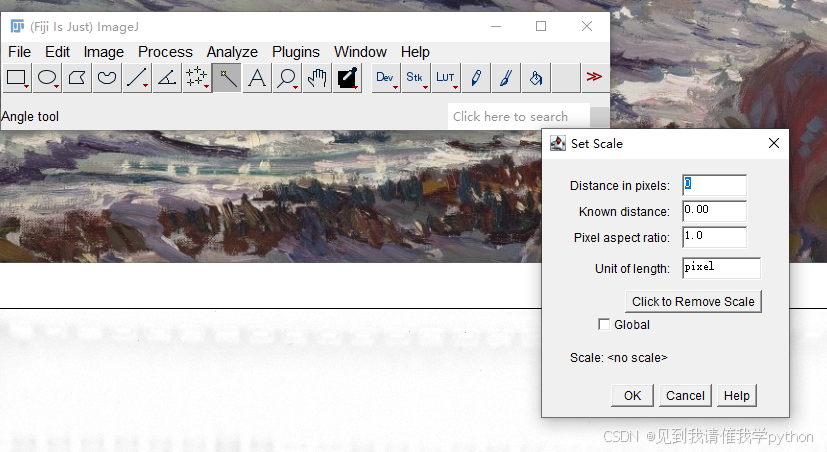Maximize the ImageJ window
This screenshot has width=827, height=452.
click(541, 26)
